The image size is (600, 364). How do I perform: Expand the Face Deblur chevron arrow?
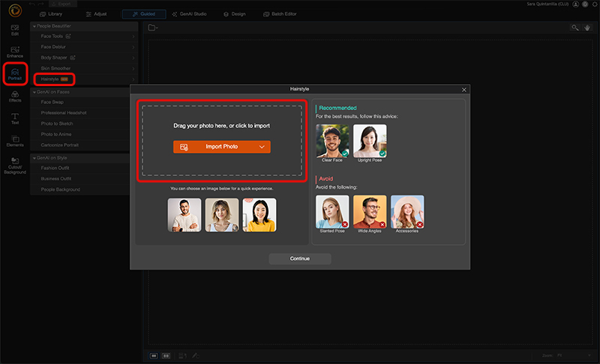click(133, 47)
